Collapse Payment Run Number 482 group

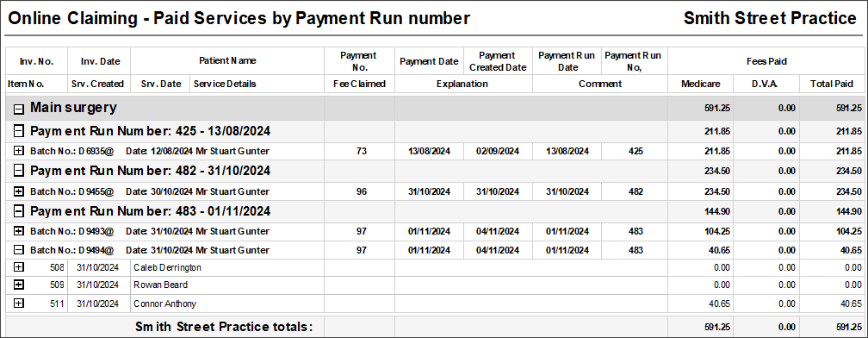click(19, 171)
